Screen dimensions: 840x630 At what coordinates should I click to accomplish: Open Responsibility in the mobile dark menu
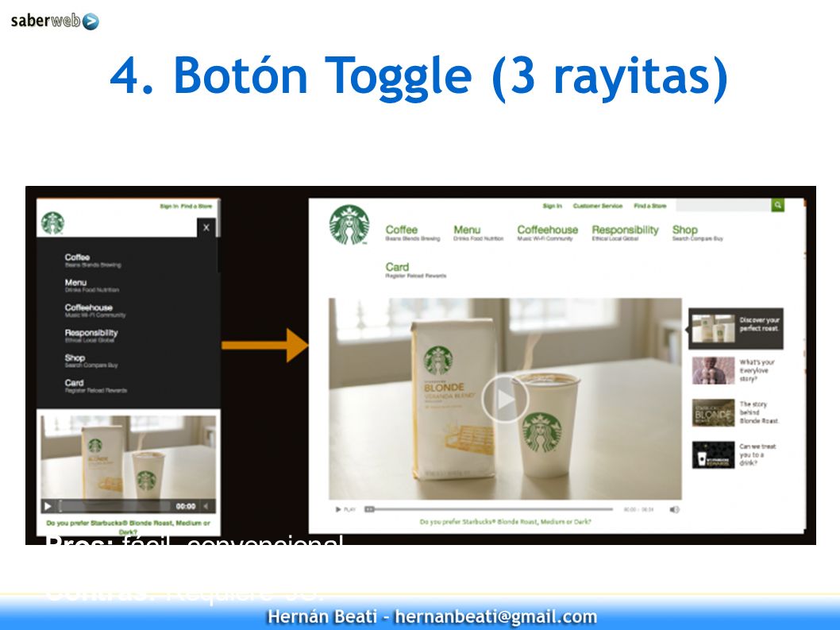point(91,335)
